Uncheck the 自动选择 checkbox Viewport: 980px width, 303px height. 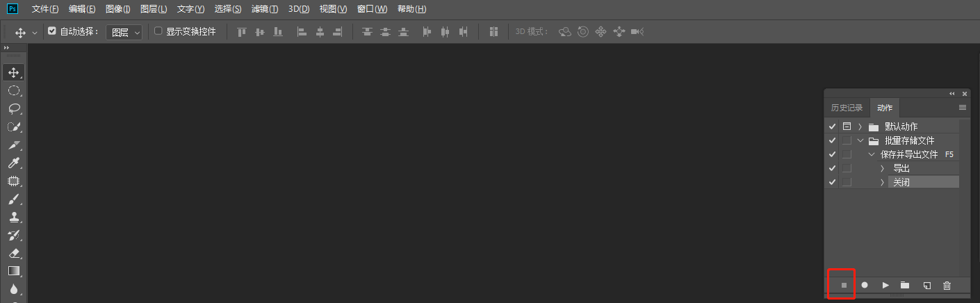click(x=51, y=31)
